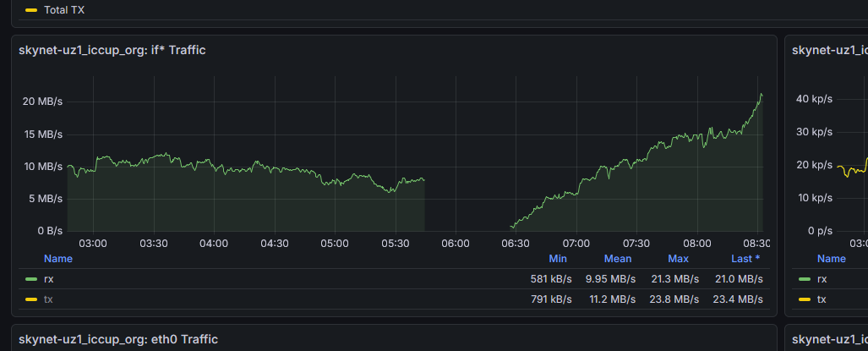Toggle tx series in if* Traffic legend
The width and height of the screenshot is (868, 351).
tap(49, 299)
